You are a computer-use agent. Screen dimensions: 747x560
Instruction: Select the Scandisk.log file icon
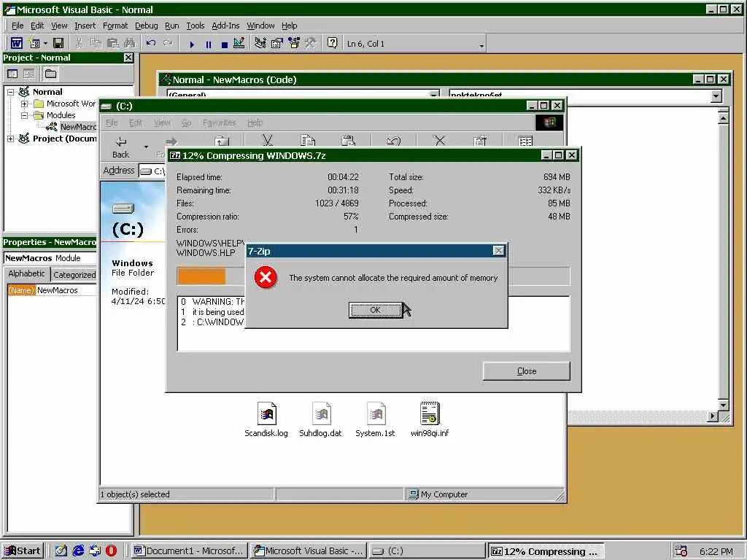266,419
